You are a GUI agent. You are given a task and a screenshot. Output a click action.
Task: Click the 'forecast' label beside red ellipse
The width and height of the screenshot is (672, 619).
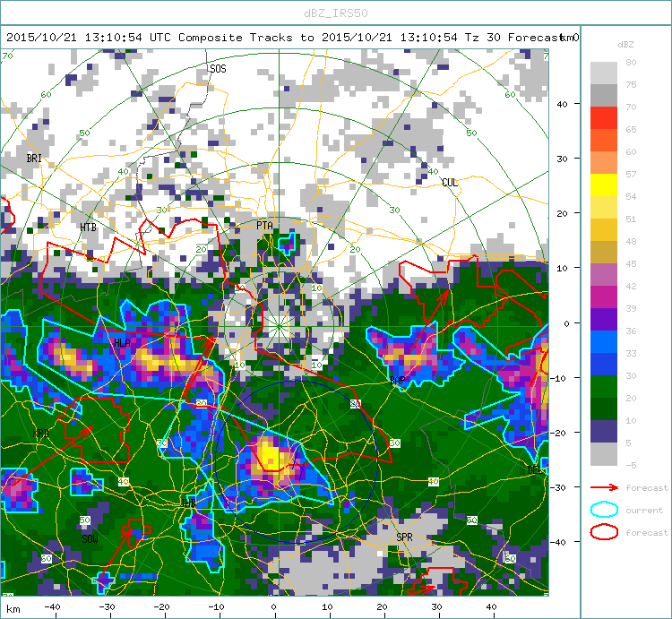647,532
